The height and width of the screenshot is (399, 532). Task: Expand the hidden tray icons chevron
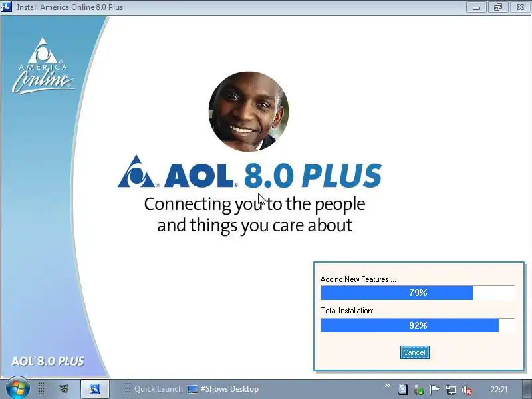click(x=388, y=386)
